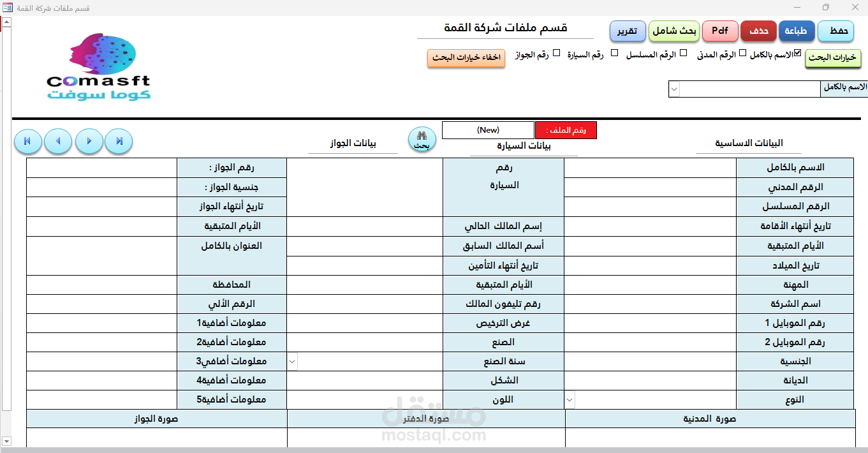Enable the الاسم بالكامل search checkbox
Viewport: 868px width, 453px height.
(x=797, y=54)
